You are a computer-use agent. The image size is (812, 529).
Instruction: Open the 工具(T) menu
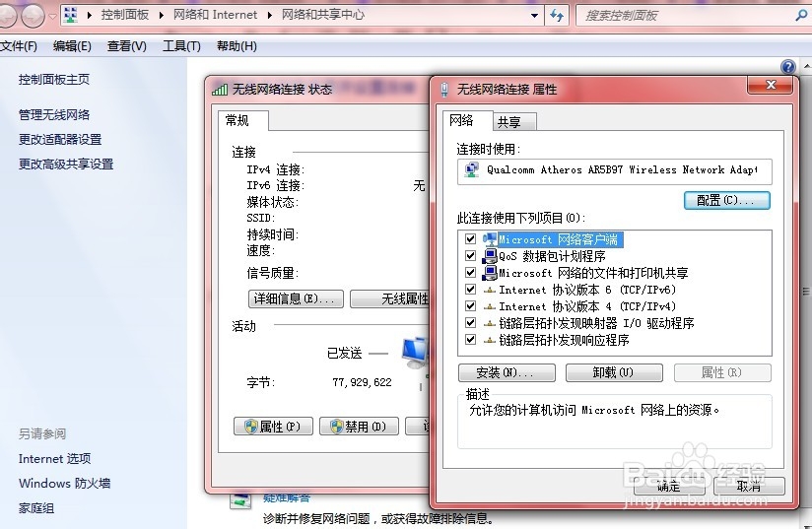(181, 46)
